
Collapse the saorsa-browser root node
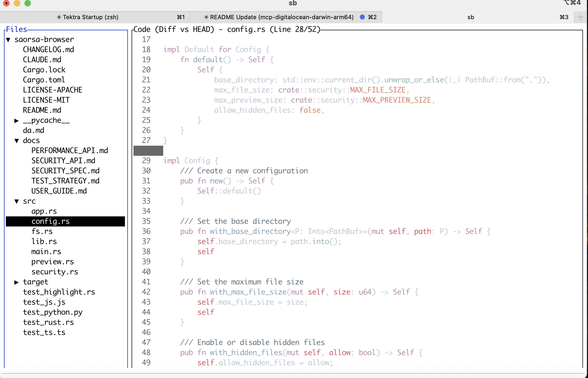pos(9,39)
